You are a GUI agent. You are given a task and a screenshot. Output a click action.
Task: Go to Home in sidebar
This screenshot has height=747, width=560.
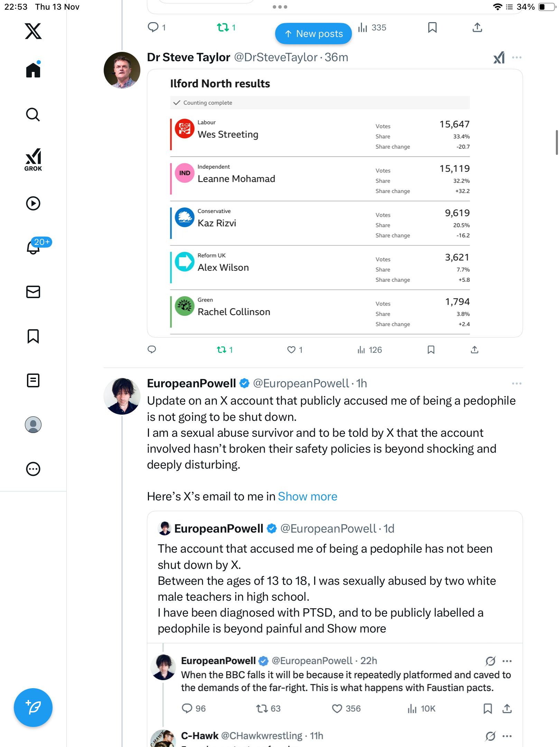[33, 70]
